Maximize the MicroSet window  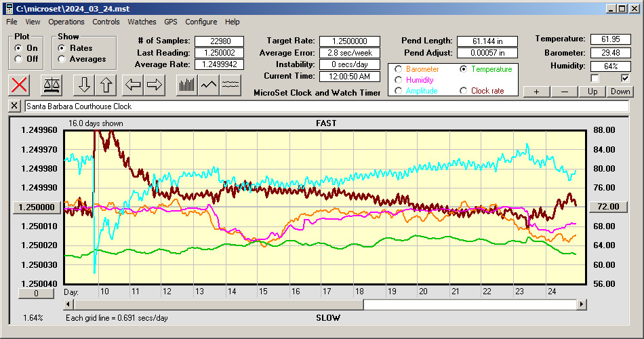pos(622,9)
